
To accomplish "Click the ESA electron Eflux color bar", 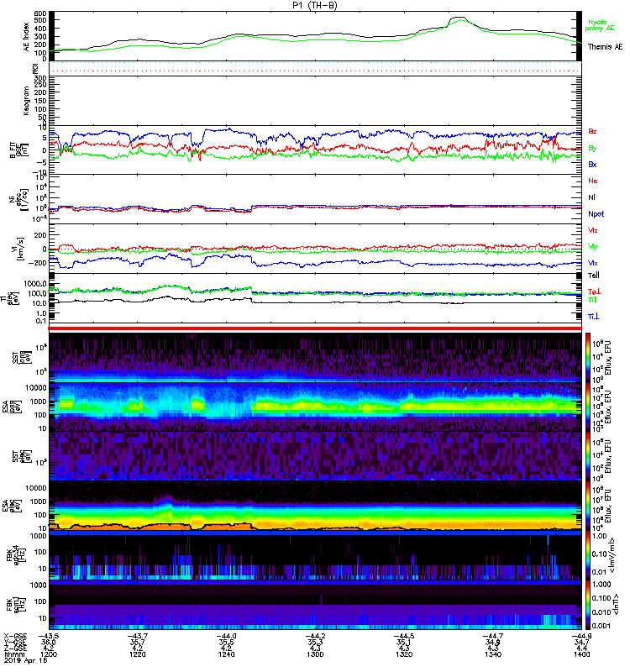I will pyautogui.click(x=588, y=506).
